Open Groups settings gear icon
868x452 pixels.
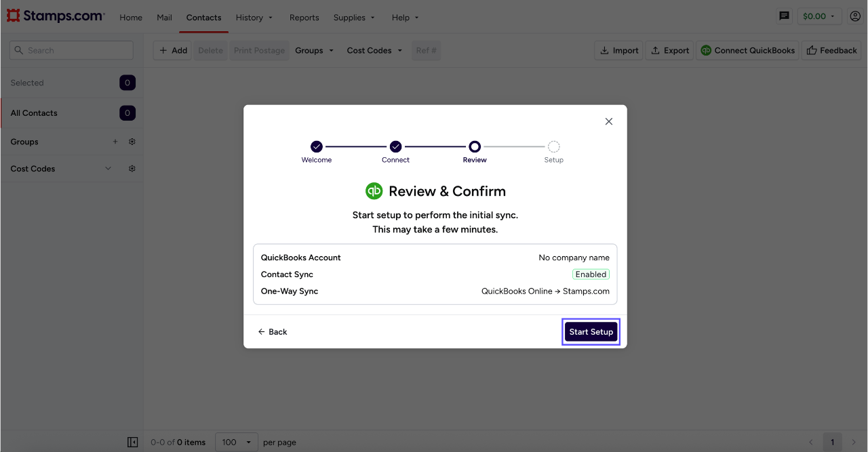point(132,142)
